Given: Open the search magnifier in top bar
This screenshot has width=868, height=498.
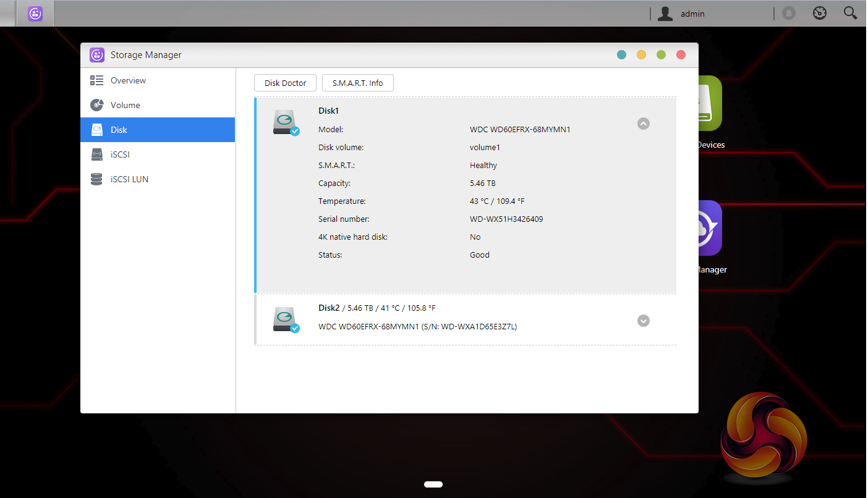Looking at the screenshot, I should [851, 13].
